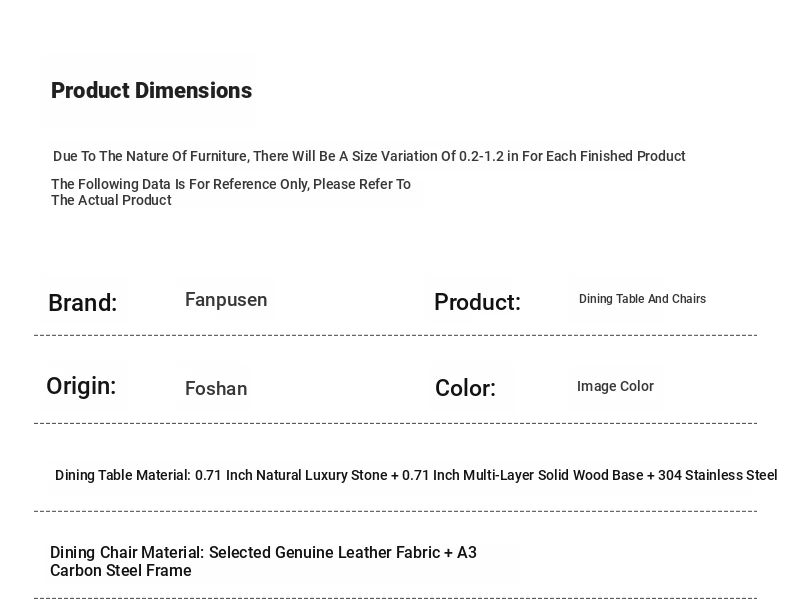The image size is (790, 605).
Task: Click the "Carbon Steel Frame" text
Action: tap(120, 571)
